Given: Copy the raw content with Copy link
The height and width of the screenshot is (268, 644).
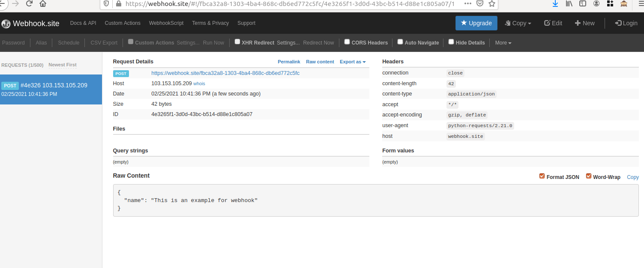Looking at the screenshot, I should point(633,177).
